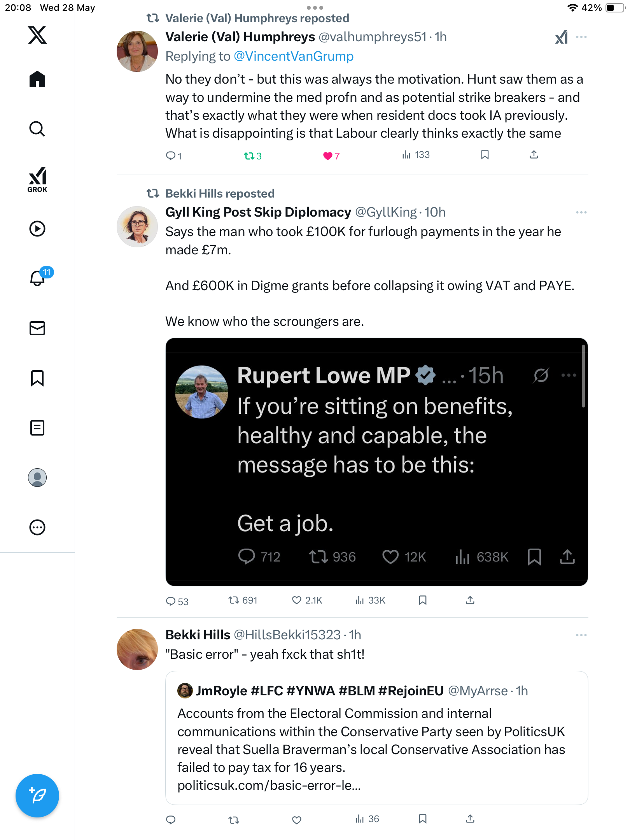Viewport: 630px width, 840px height.
Task: Open Lists icon in sidebar
Action: (37, 428)
